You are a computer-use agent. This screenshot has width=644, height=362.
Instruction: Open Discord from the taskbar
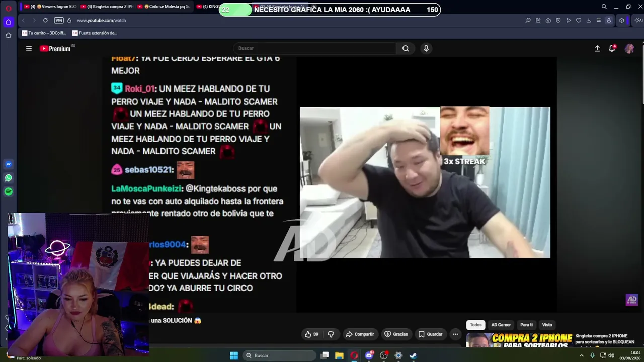point(369,355)
